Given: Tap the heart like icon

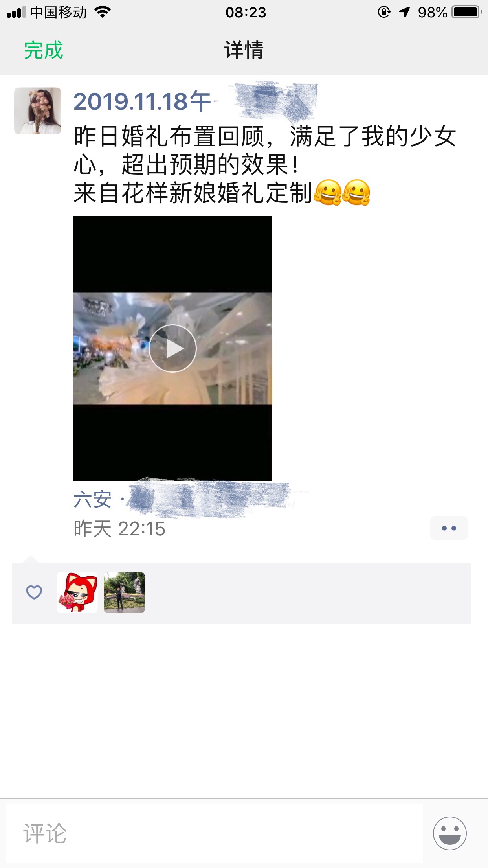Looking at the screenshot, I should tap(34, 592).
